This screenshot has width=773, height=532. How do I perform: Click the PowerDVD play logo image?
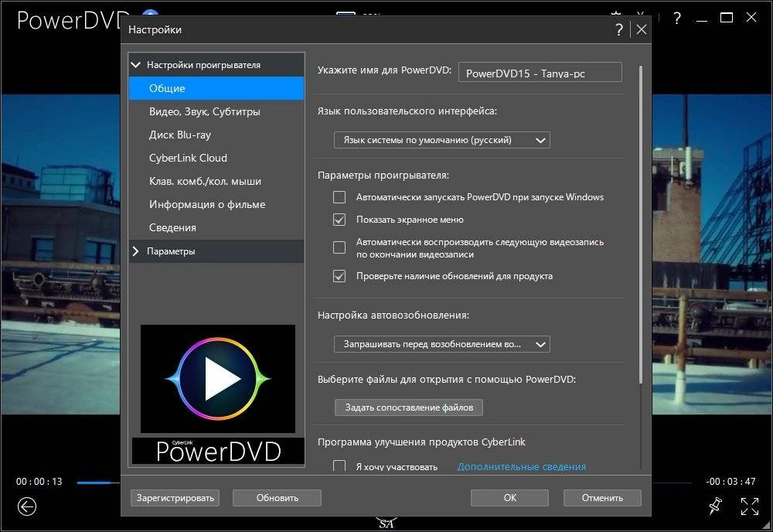pos(218,379)
